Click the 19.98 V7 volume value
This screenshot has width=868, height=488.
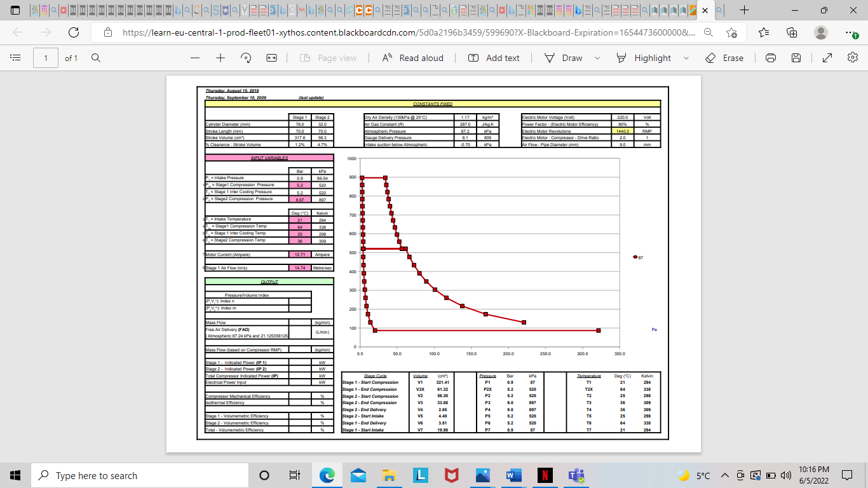[x=443, y=430]
